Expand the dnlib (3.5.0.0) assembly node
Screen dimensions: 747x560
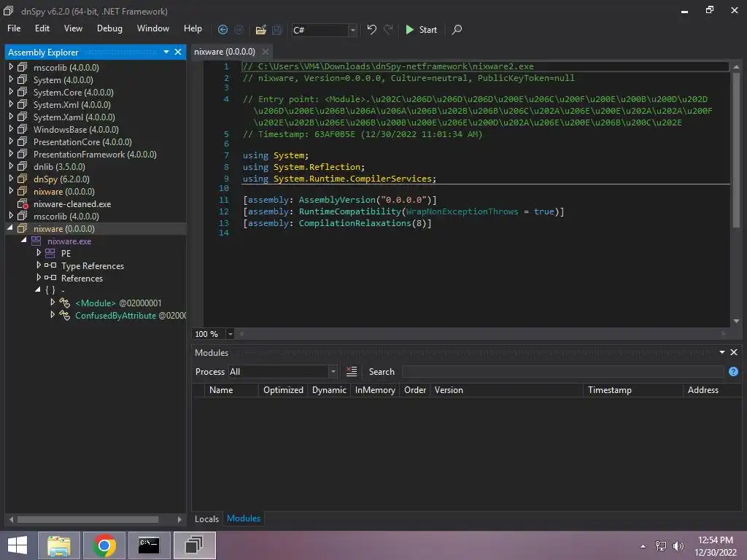pyautogui.click(x=11, y=166)
